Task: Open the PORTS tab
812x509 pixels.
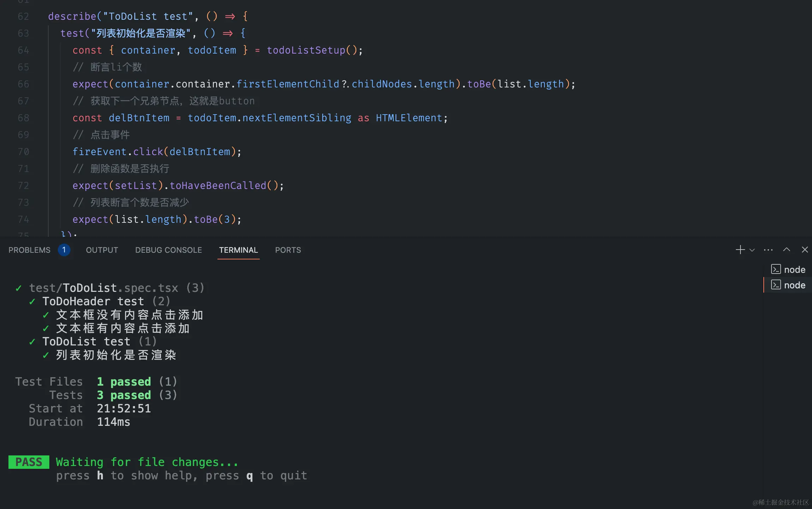Action: 288,250
